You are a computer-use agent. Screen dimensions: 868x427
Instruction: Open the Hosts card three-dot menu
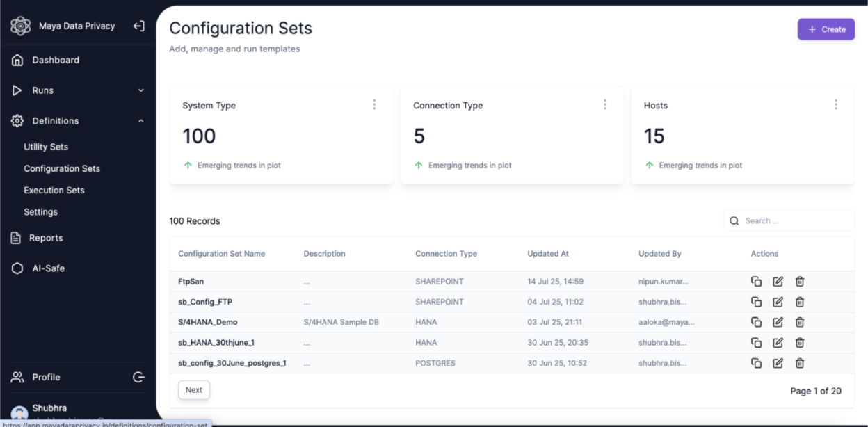tap(836, 104)
